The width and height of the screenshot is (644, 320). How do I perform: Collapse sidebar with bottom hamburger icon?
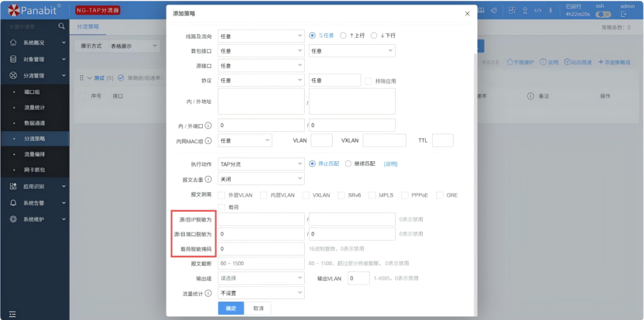13,314
